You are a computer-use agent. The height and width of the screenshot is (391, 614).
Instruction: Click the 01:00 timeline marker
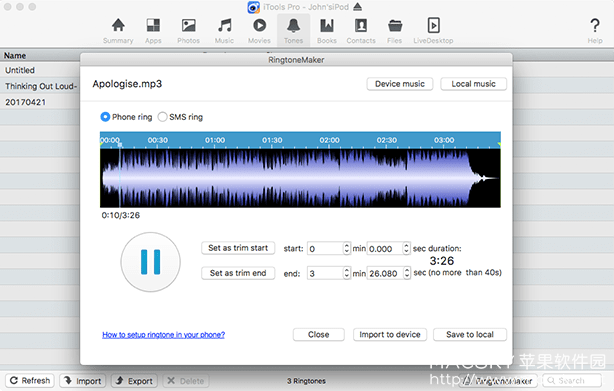click(x=215, y=140)
